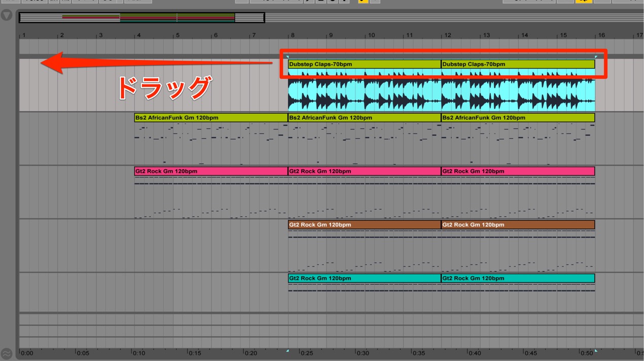Click the 0:20 mark on the time ruler
Viewport: 644px width, 361px height.
[x=251, y=353]
